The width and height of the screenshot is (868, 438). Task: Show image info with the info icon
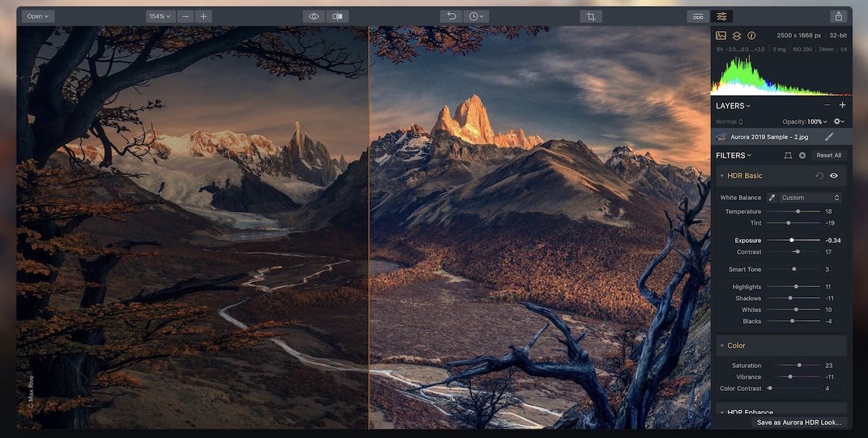click(752, 35)
